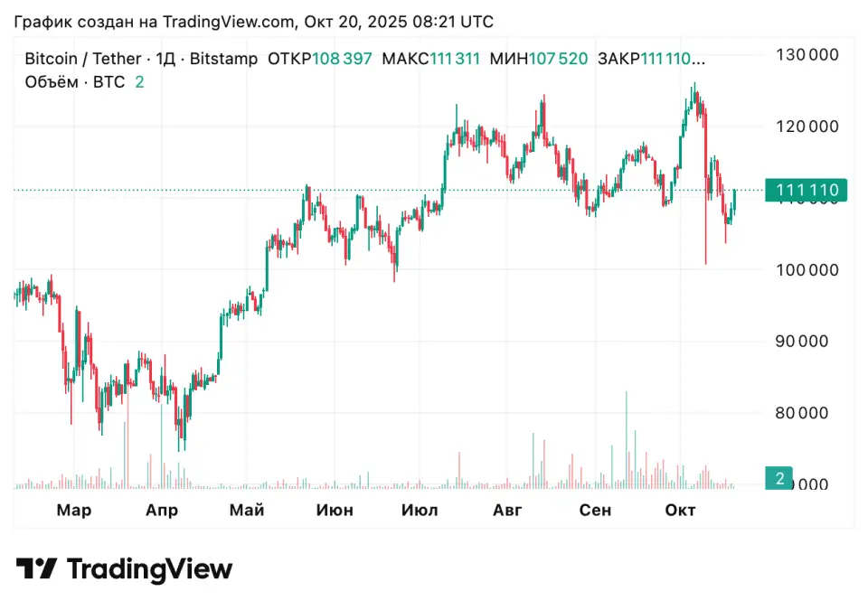The width and height of the screenshot is (868, 610).
Task: Select the ОТКР open value 108 397
Action: [x=342, y=60]
